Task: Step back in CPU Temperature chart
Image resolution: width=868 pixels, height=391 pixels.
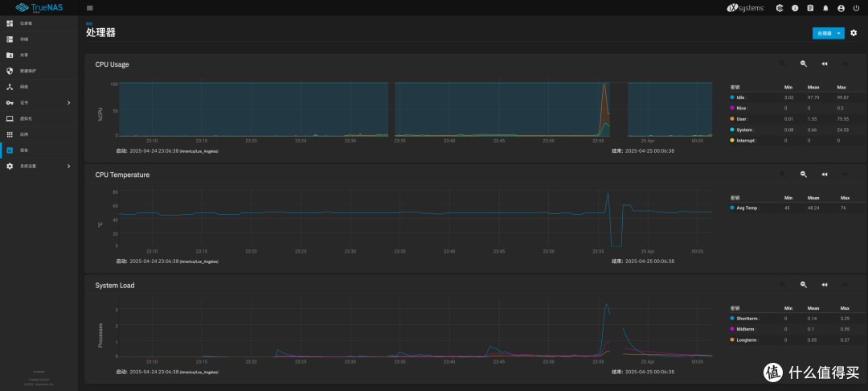Action: [x=825, y=174]
